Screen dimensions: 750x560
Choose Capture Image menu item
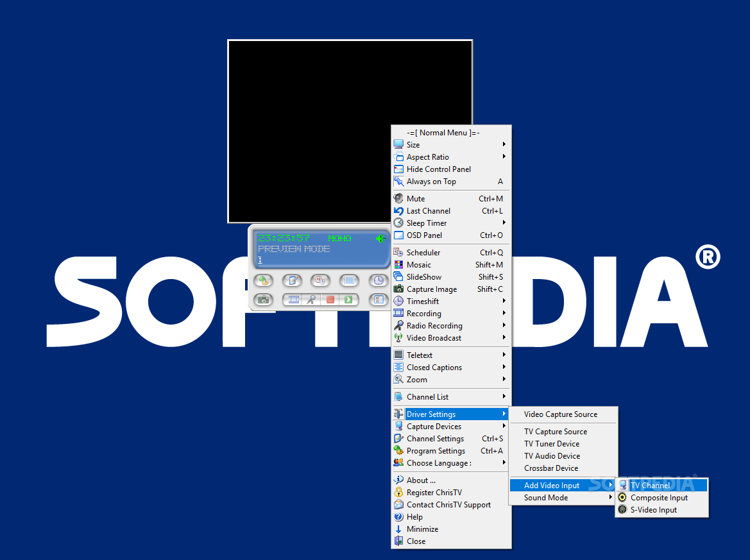click(451, 289)
